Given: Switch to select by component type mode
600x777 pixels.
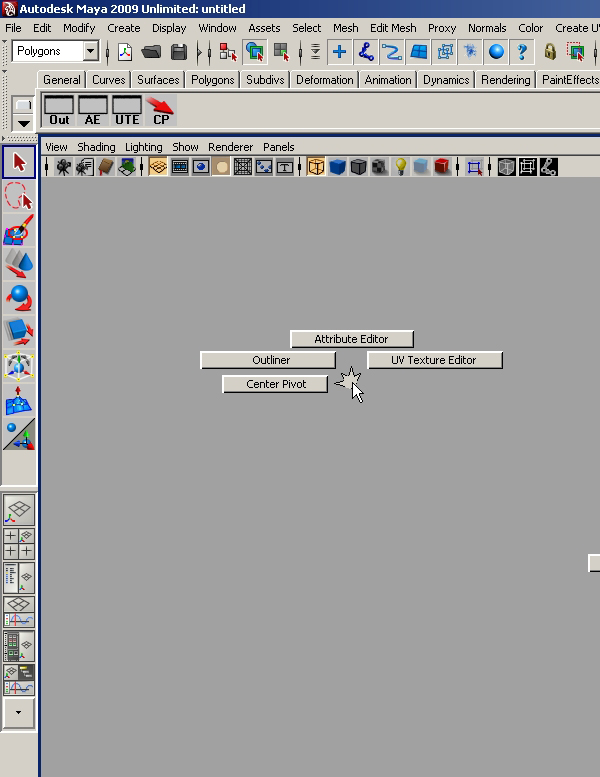Looking at the screenshot, I should pos(281,52).
